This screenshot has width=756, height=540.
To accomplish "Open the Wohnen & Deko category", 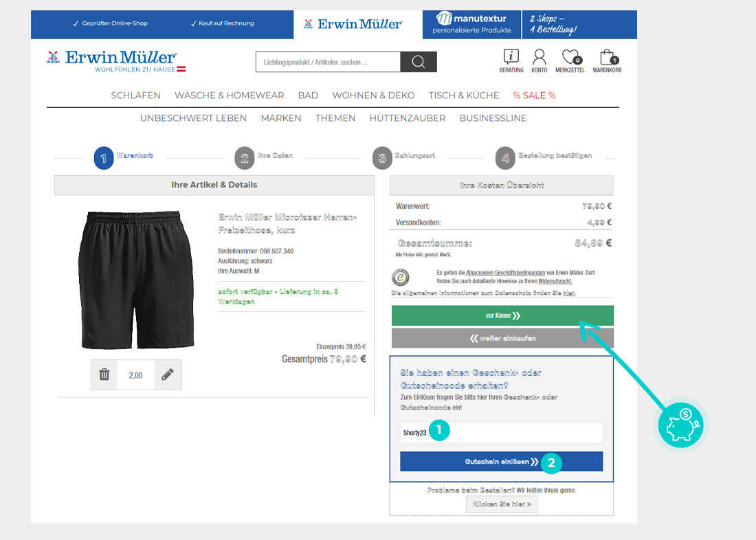I will coord(374,95).
